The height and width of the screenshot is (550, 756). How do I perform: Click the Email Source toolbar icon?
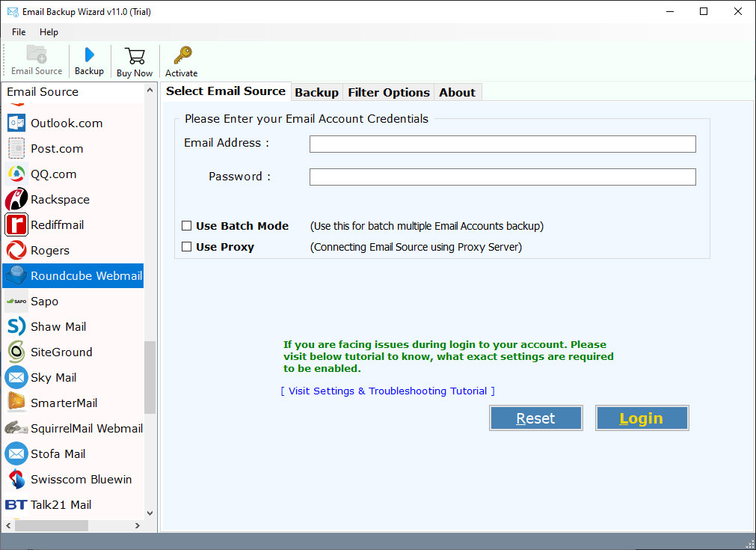pos(37,54)
